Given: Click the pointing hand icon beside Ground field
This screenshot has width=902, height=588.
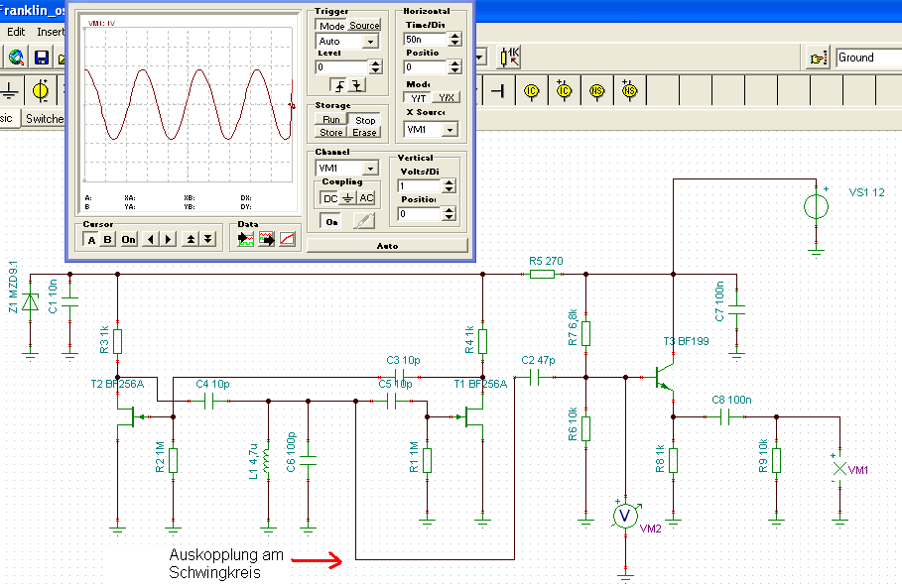Looking at the screenshot, I should pyautogui.click(x=818, y=58).
